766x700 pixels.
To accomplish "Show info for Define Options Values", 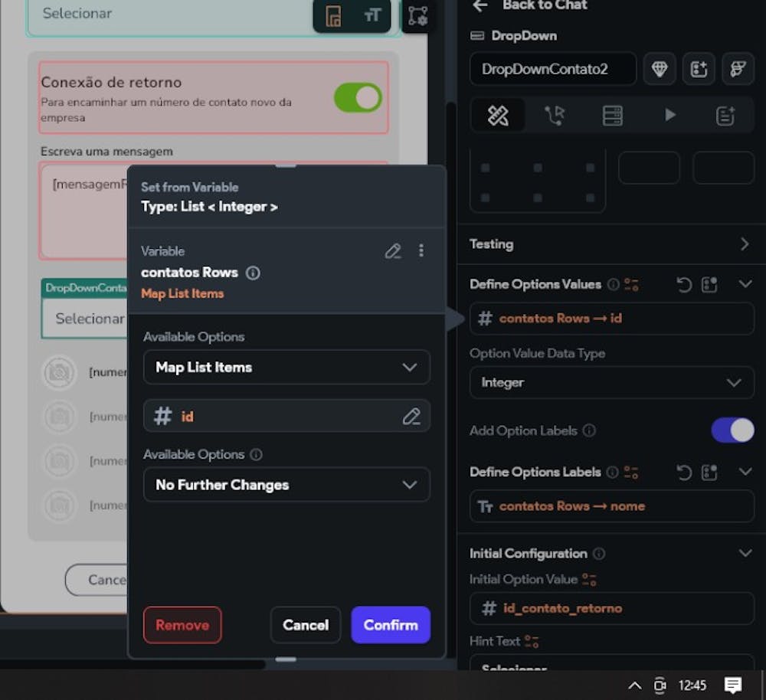I will [613, 284].
